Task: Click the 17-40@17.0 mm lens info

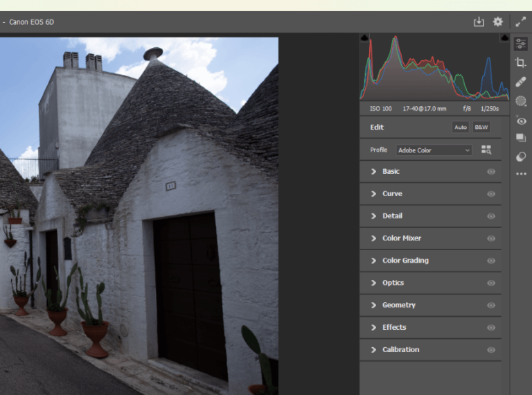Action: (425, 109)
